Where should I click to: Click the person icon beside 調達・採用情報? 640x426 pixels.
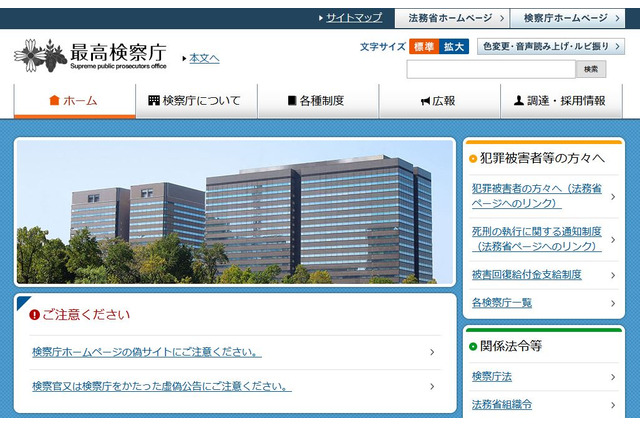[519, 100]
